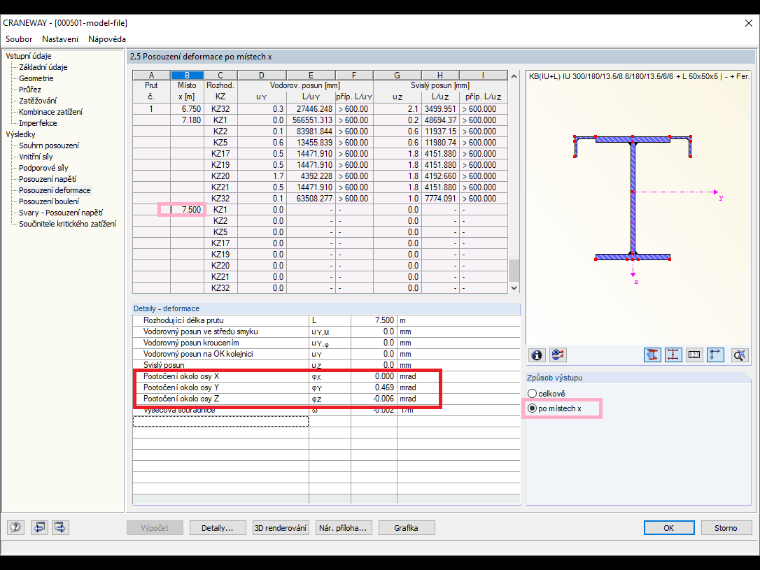Click the Grafika button
Viewport: 760px width, 570px height.
pyautogui.click(x=406, y=528)
